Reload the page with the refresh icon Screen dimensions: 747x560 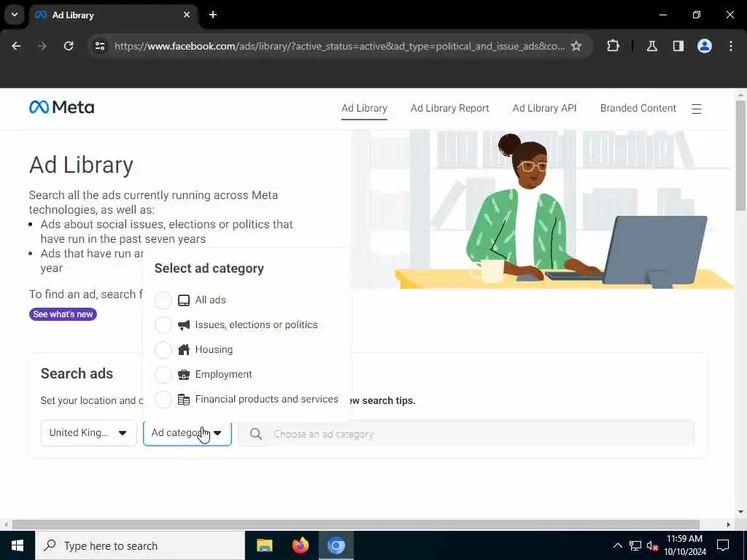tap(69, 46)
